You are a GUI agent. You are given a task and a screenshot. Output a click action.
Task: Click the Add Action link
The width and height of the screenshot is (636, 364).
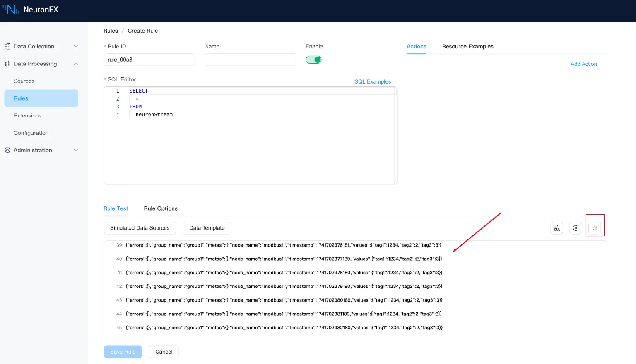pyautogui.click(x=583, y=64)
